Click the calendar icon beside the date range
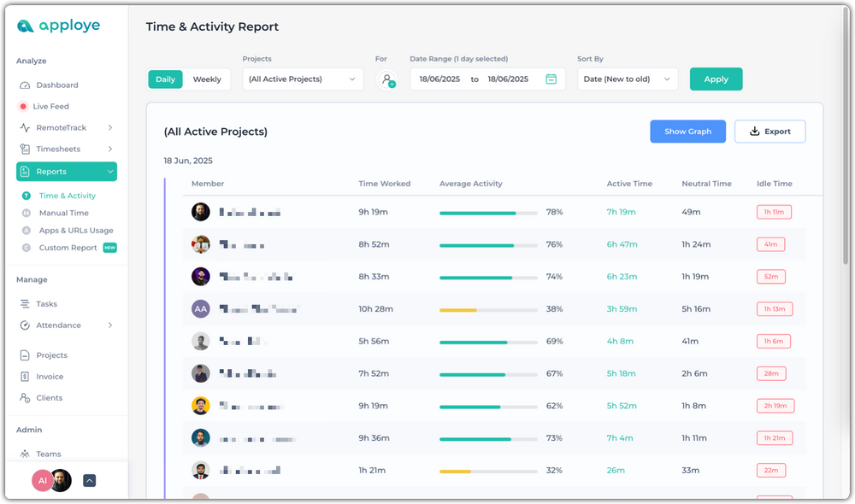The image size is (855, 504). pyautogui.click(x=548, y=78)
